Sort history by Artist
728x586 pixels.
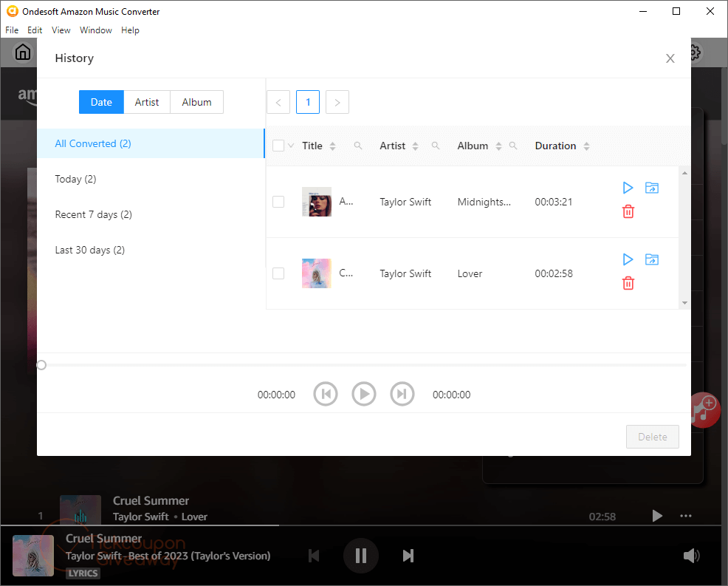pyautogui.click(x=415, y=146)
